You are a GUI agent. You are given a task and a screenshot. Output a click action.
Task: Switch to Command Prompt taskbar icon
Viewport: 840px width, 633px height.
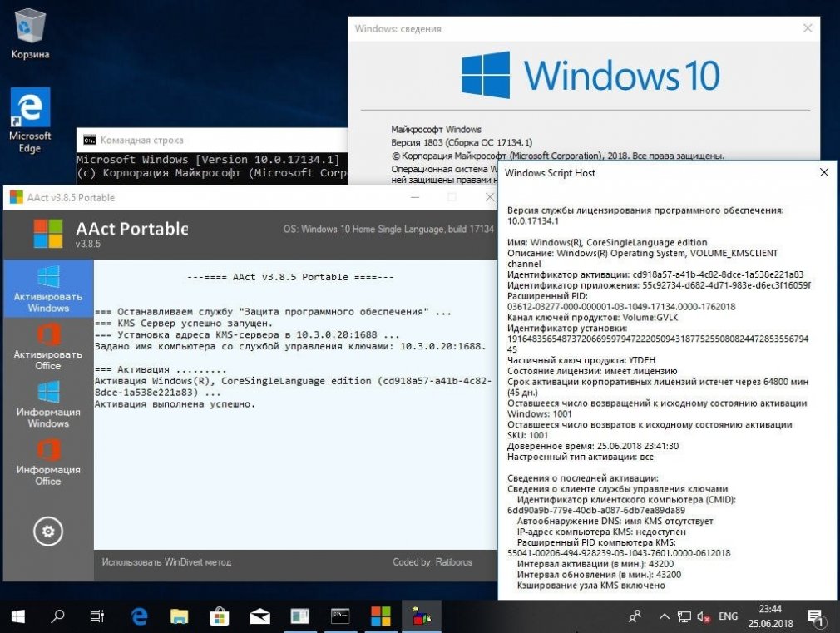(340, 616)
